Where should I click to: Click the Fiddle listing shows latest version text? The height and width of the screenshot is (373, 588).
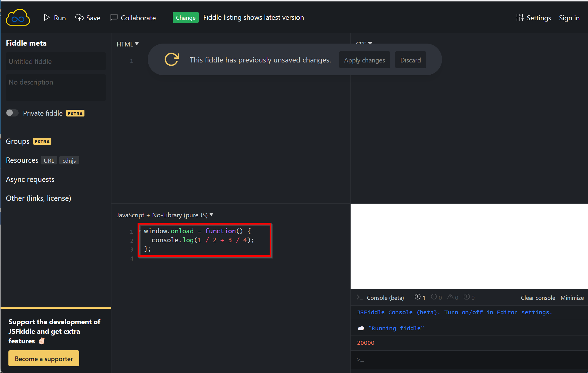253,17
